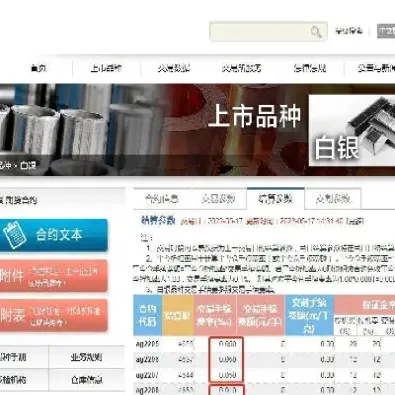395x395 pixels.
Task: Open the 高级搜索 link beside search box
Action: (x=349, y=31)
